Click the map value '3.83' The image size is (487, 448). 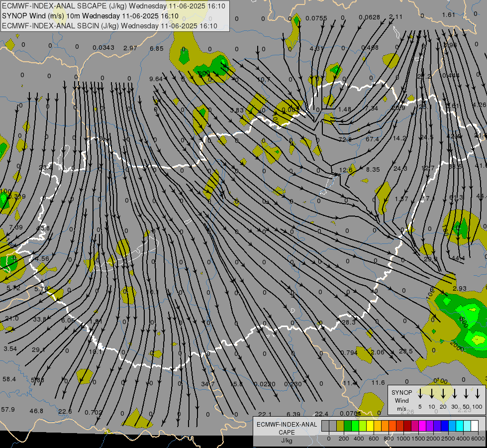[x=237, y=110]
